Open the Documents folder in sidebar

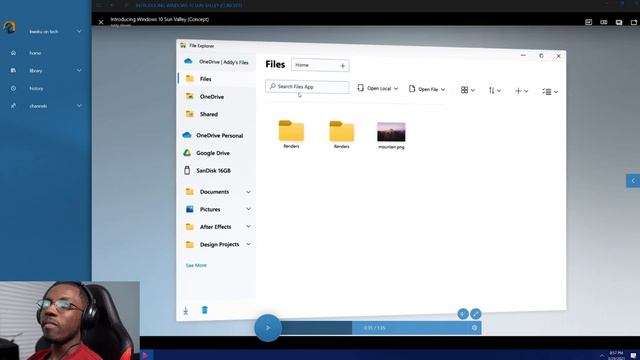214,192
